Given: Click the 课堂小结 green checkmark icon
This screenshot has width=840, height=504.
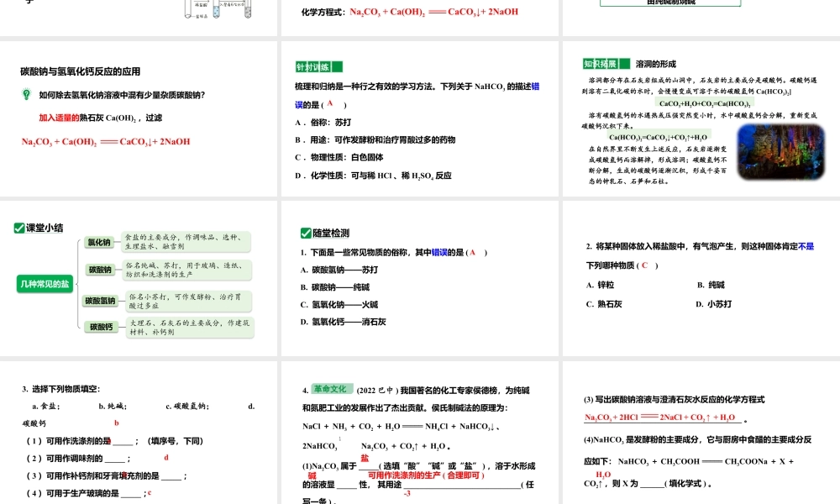Looking at the screenshot, I should 18,227.
